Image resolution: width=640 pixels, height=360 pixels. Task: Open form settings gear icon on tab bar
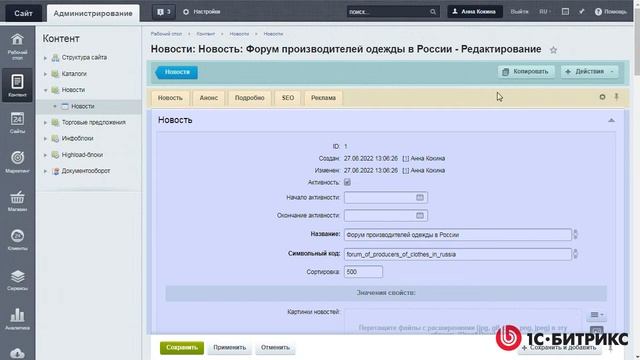coord(602,97)
